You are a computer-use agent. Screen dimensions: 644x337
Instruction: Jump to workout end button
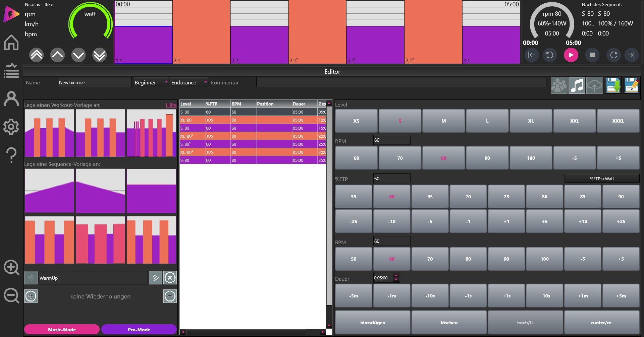[x=631, y=55]
